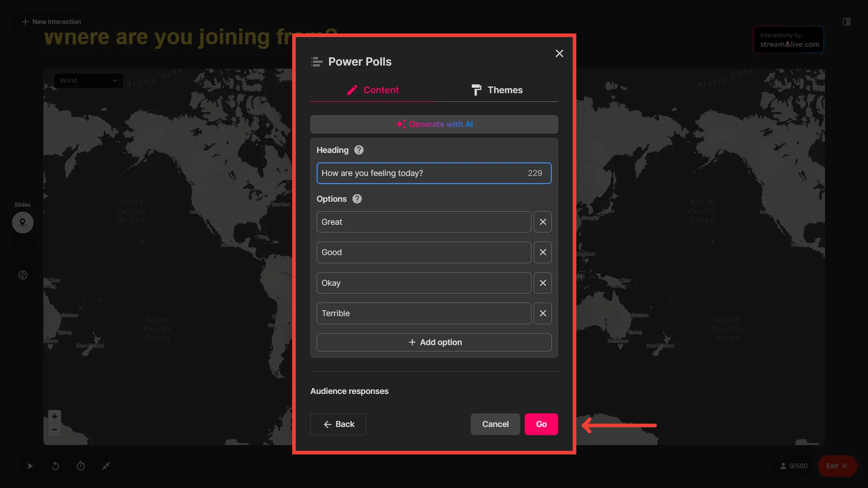The image size is (868, 488).
Task: Show help for Options section
Action: coord(357,199)
